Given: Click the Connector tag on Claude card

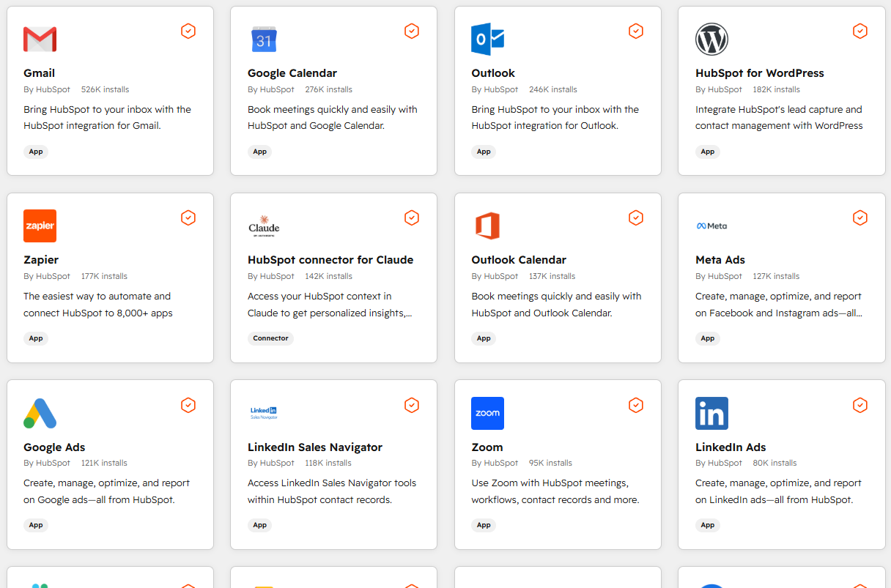Looking at the screenshot, I should click(x=270, y=338).
